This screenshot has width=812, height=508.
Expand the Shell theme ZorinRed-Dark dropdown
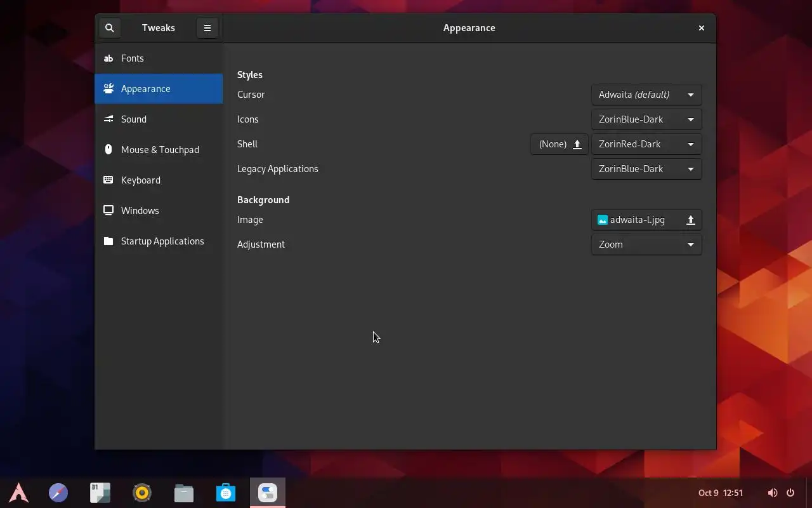click(x=646, y=144)
